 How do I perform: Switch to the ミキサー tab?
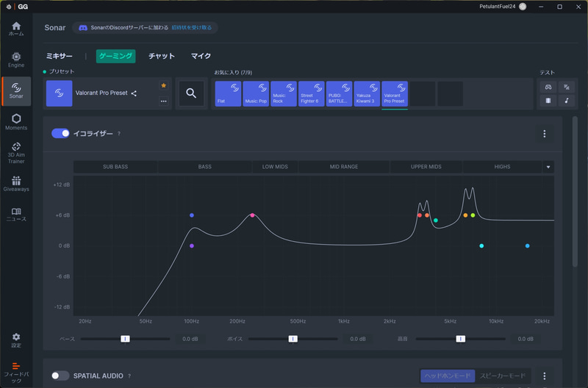(60, 56)
